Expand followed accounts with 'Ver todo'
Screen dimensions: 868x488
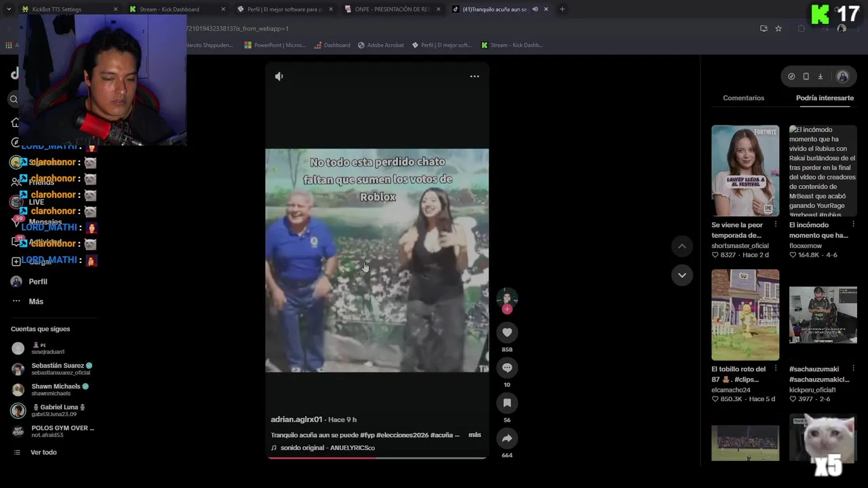[43, 452]
